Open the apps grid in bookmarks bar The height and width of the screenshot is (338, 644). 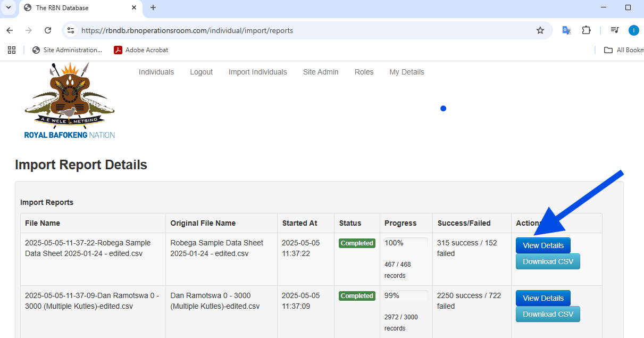coord(12,50)
